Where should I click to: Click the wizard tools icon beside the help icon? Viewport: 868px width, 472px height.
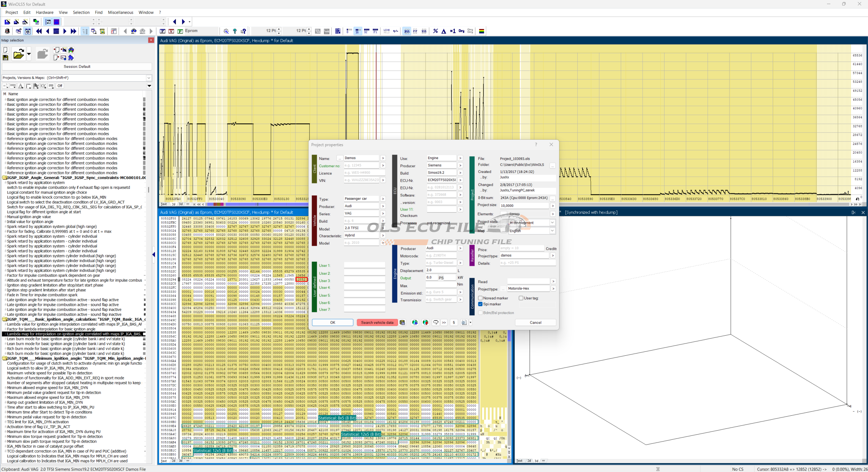click(226, 31)
